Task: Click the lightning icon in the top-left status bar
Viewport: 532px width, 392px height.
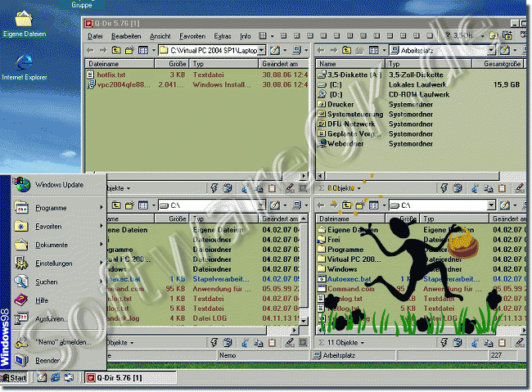Action: (214, 188)
